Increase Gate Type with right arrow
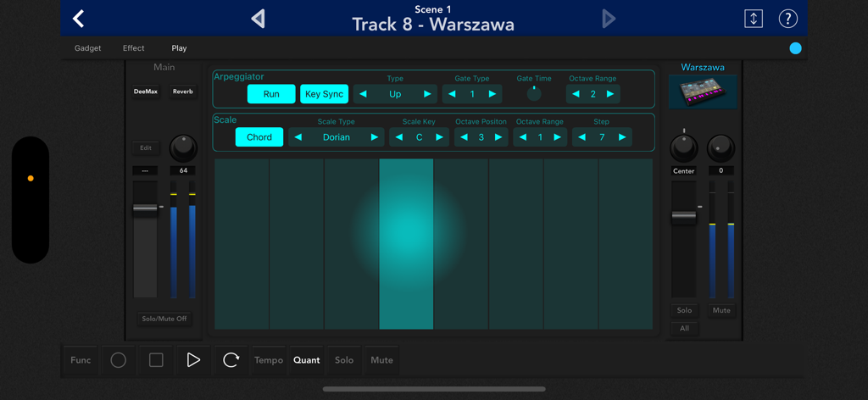 tap(492, 94)
